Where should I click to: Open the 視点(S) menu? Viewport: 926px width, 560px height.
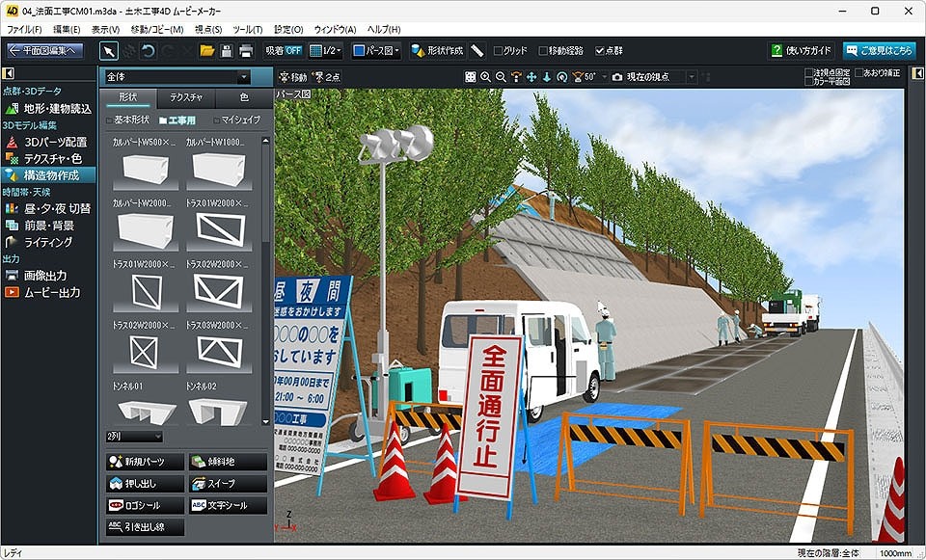pyautogui.click(x=207, y=30)
